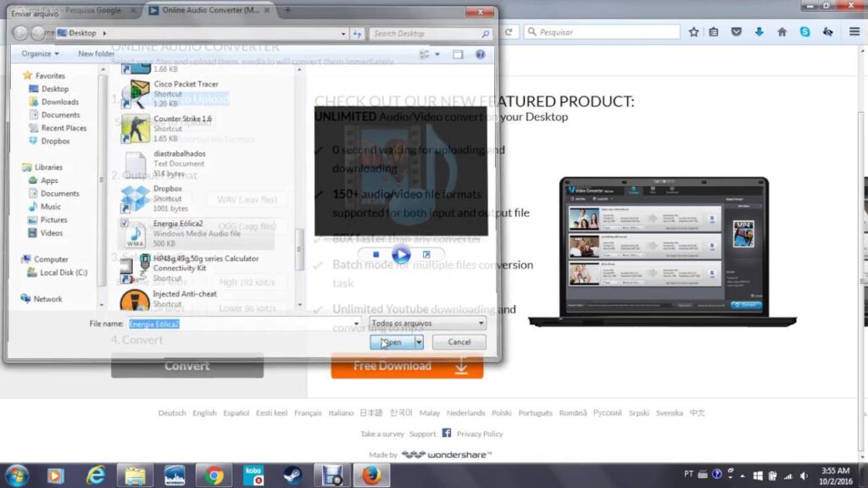Click the back arrow in file dialog
Screen dimensions: 868x488
click(x=20, y=33)
